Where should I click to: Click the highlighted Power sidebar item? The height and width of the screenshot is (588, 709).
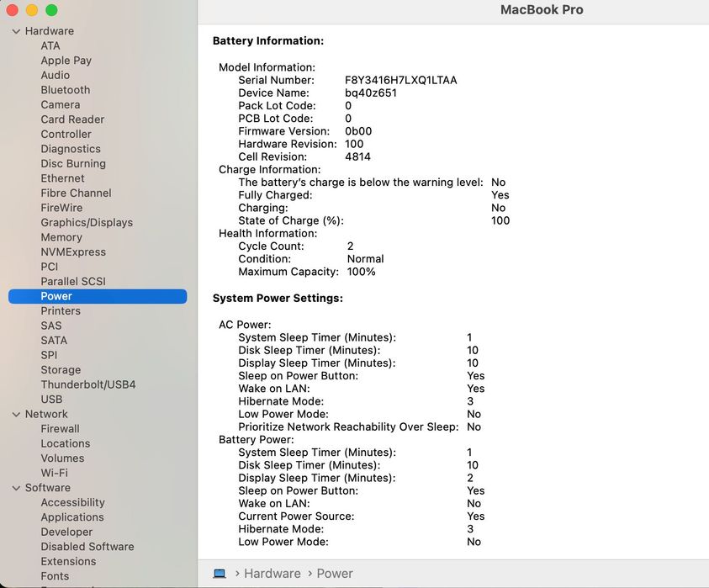tap(98, 296)
